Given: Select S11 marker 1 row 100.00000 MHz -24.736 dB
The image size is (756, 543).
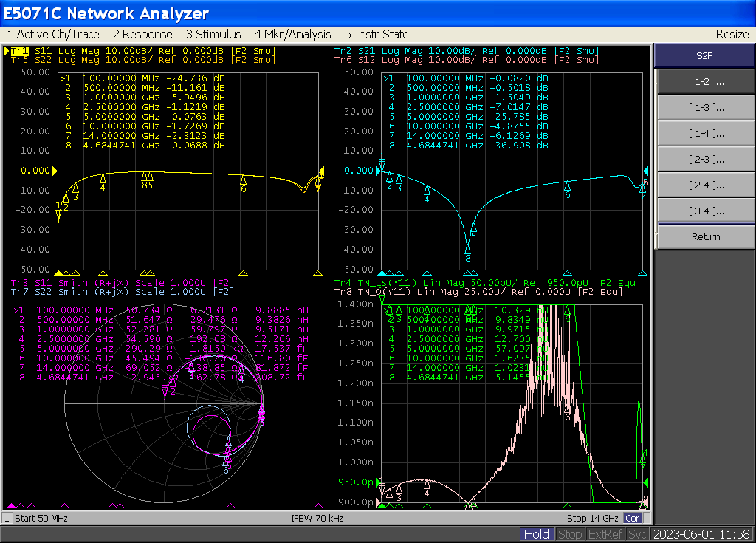Looking at the screenshot, I should point(142,78).
